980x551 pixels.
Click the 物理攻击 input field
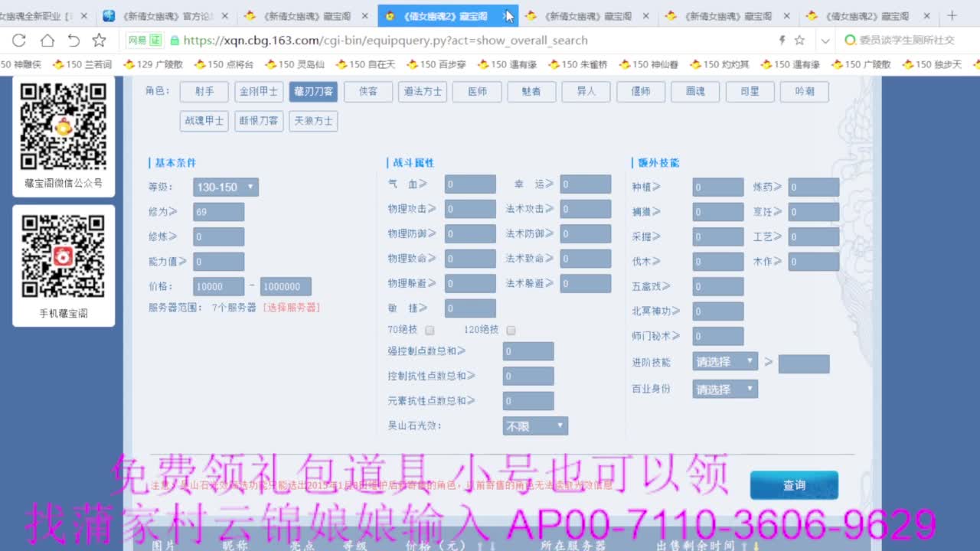click(x=470, y=209)
